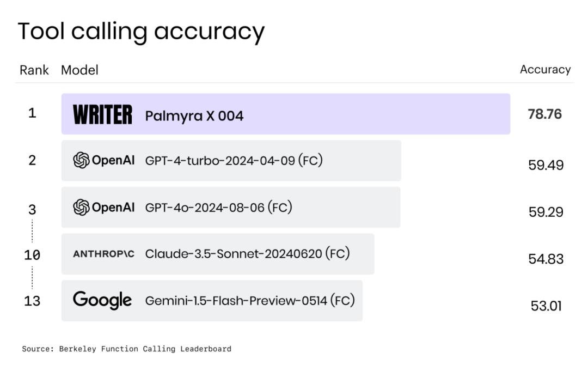Click the OpenAI logo beside GPT-4-turbo

(x=103, y=161)
